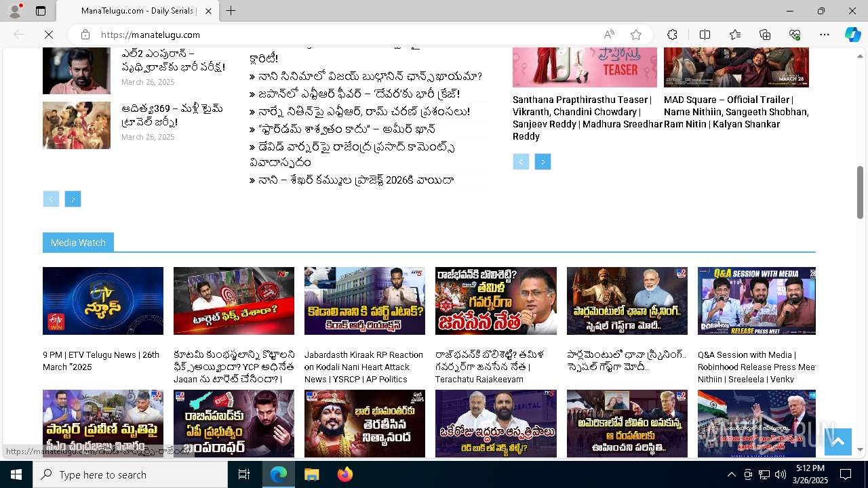The height and width of the screenshot is (488, 868).
Task: Open MAD Square trailer thumbnail
Action: pos(736,67)
